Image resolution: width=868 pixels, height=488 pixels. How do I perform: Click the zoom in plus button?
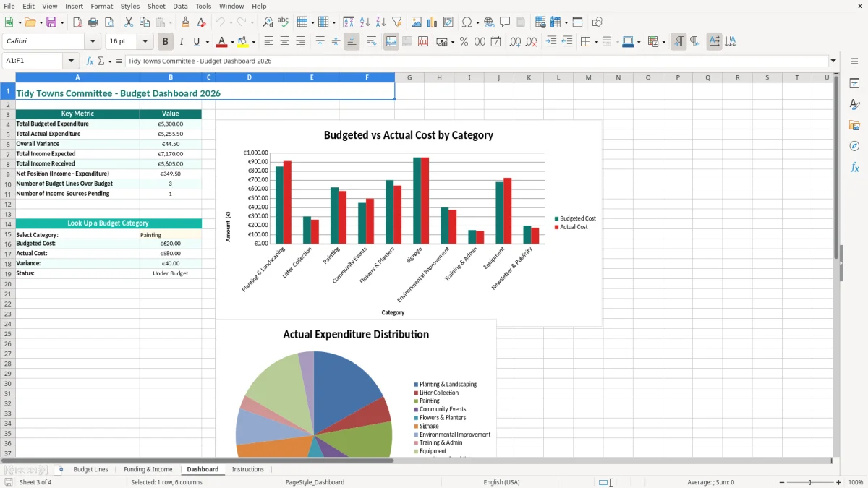tap(839, 482)
